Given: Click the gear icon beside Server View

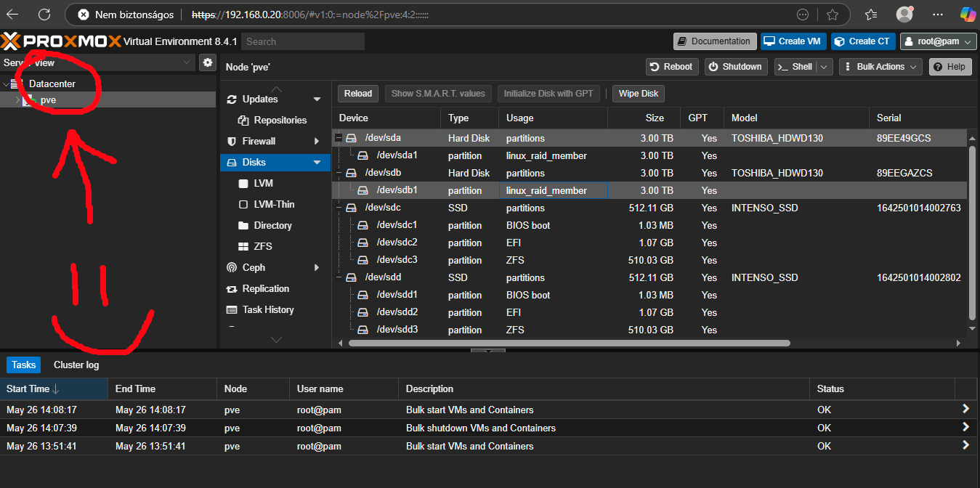Looking at the screenshot, I should click(x=208, y=62).
